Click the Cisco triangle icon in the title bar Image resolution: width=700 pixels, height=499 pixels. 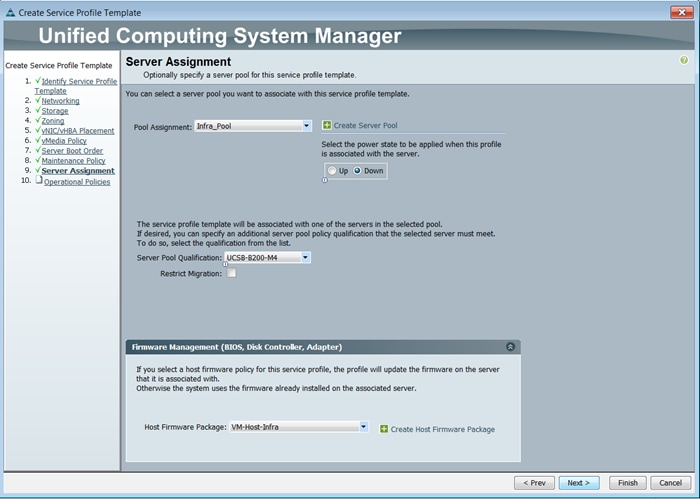click(10, 13)
